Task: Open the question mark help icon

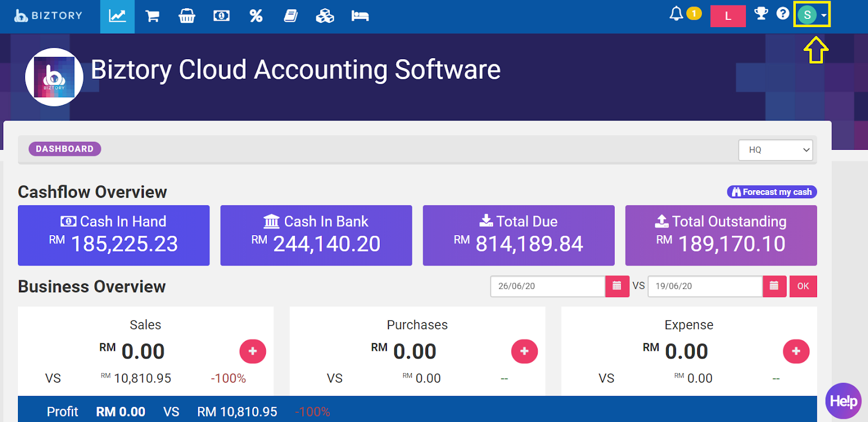Action: tap(782, 14)
